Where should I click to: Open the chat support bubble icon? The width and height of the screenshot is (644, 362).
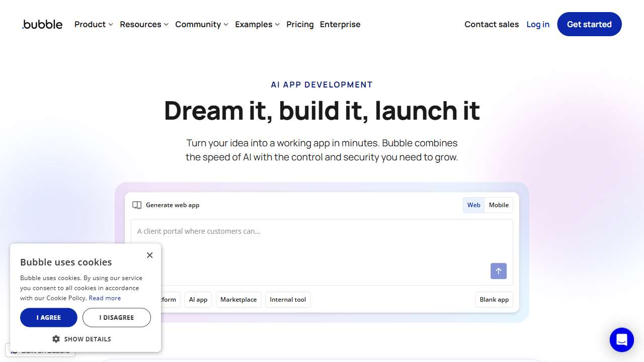621,340
